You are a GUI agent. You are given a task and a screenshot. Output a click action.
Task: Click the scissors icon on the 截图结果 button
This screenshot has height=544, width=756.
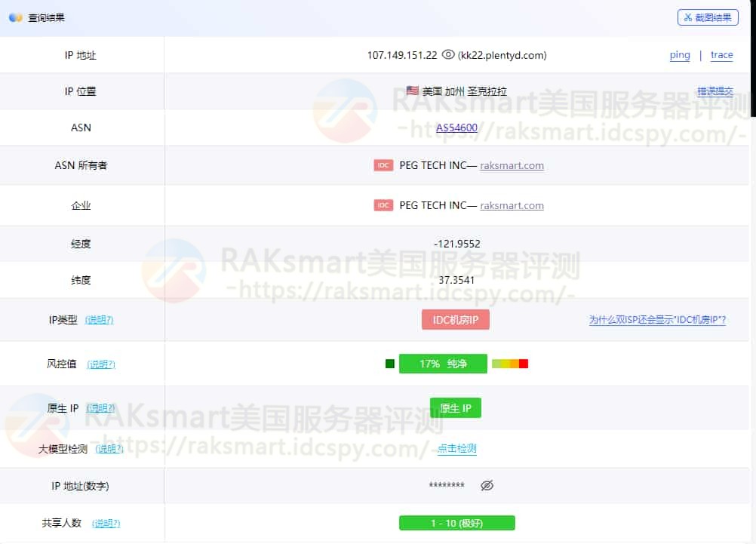coord(690,17)
